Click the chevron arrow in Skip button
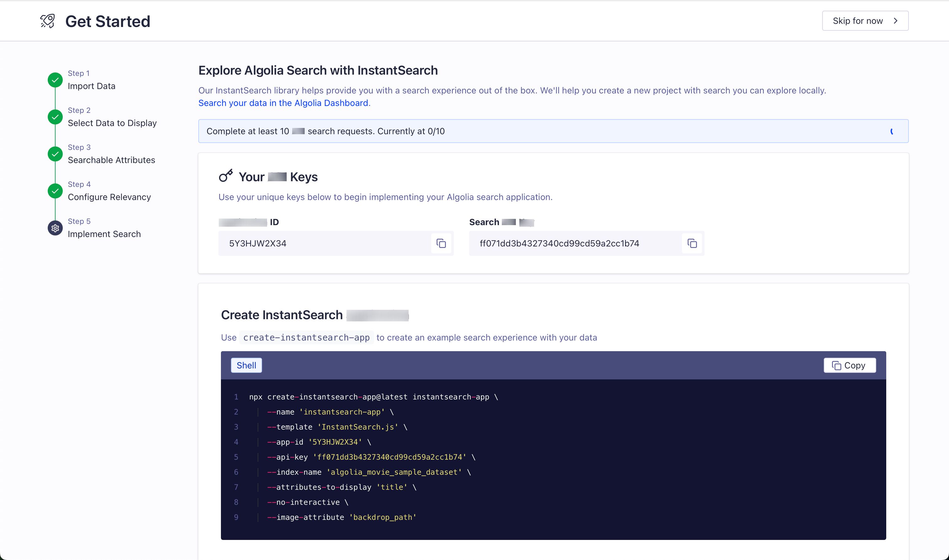 coord(895,21)
